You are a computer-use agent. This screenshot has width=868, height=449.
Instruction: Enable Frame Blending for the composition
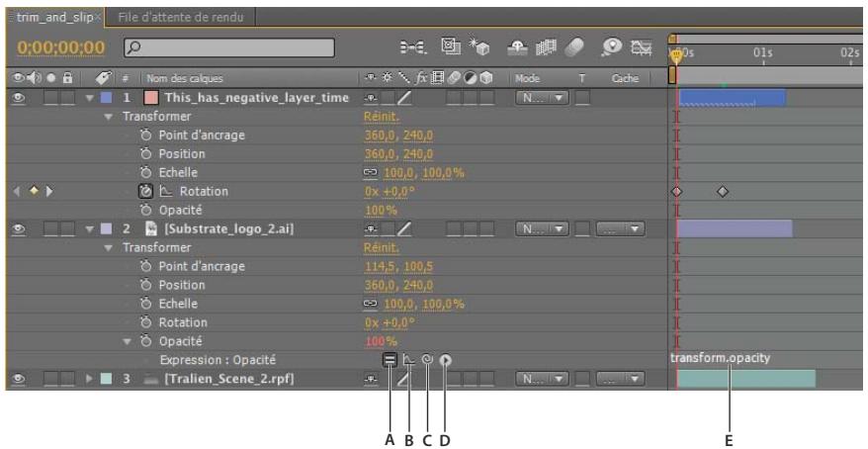pyautogui.click(x=545, y=48)
